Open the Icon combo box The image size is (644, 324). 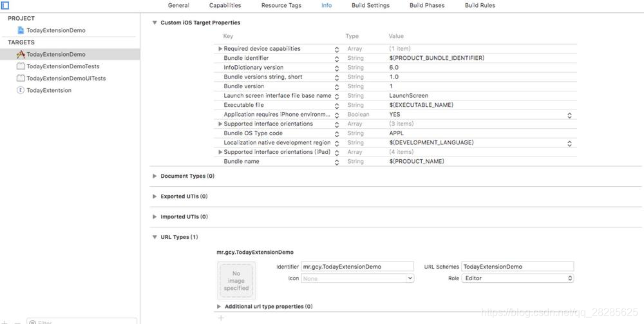[x=357, y=278]
